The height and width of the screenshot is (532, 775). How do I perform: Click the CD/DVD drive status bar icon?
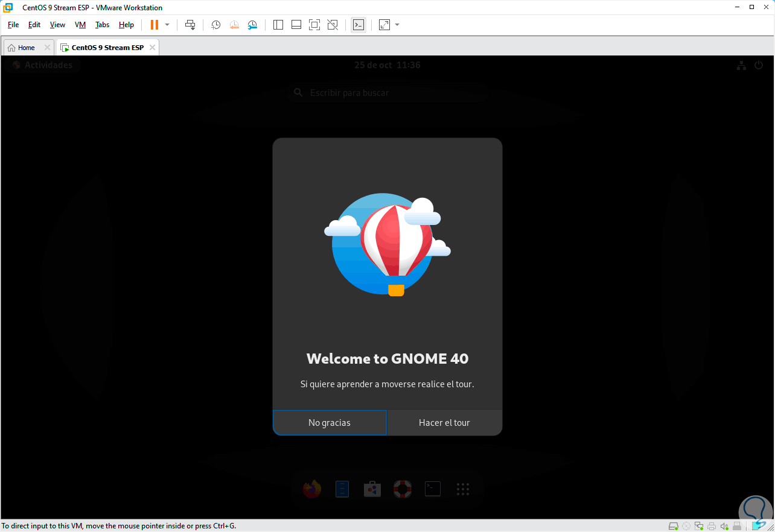[x=686, y=526]
